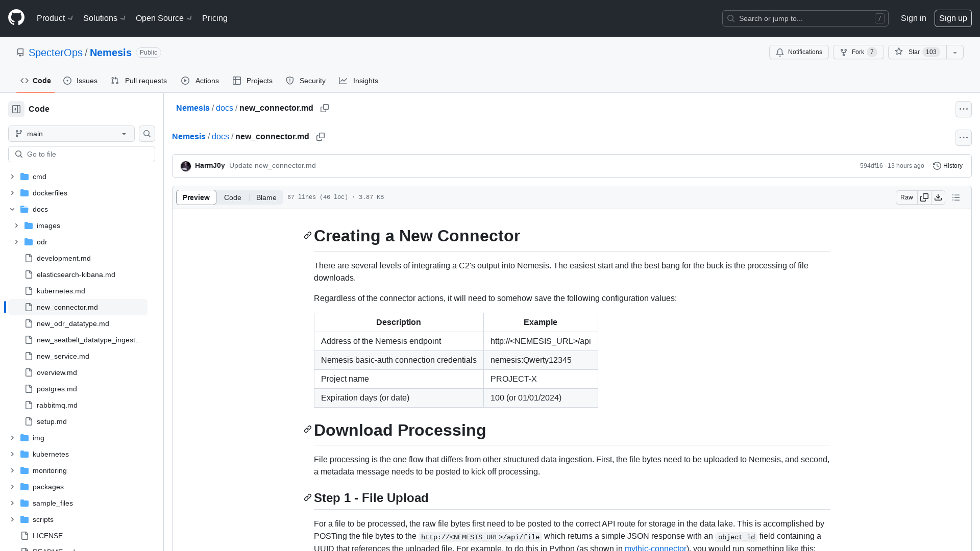Expand the monitoring folder
The image size is (980, 551).
12,470
